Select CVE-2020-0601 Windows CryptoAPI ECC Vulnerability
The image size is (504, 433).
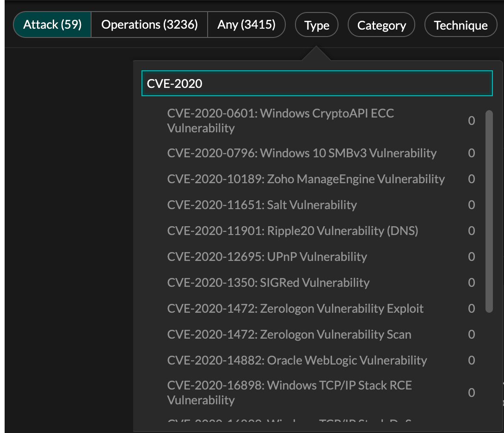click(x=321, y=121)
